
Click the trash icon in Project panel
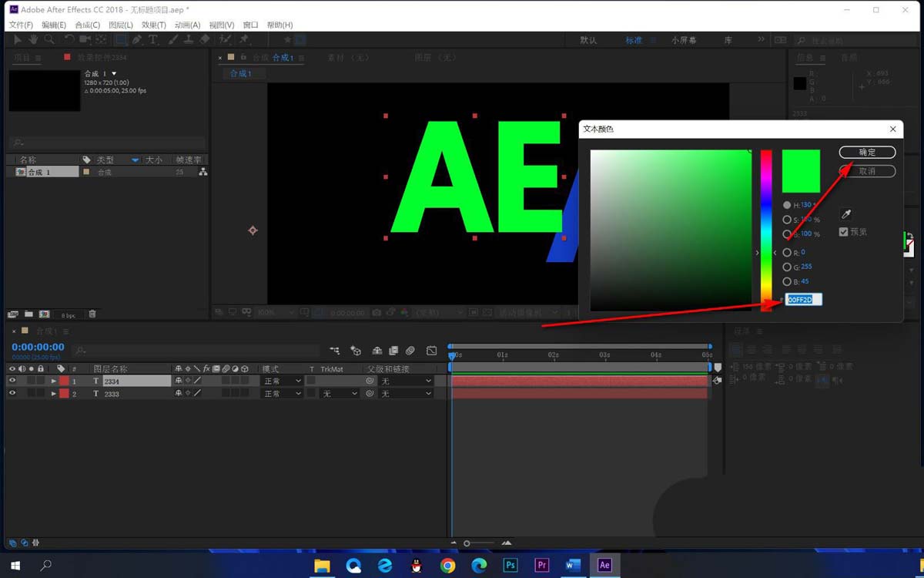point(92,314)
